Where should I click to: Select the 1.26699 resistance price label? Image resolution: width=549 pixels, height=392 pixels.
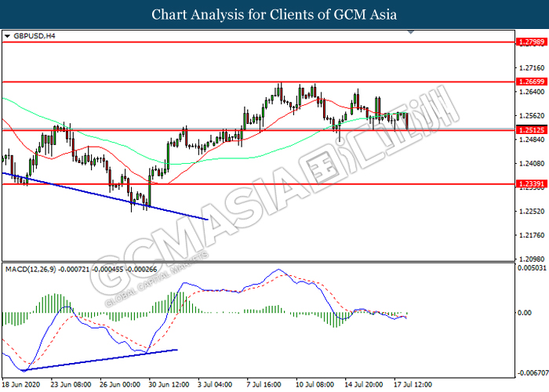(532, 82)
